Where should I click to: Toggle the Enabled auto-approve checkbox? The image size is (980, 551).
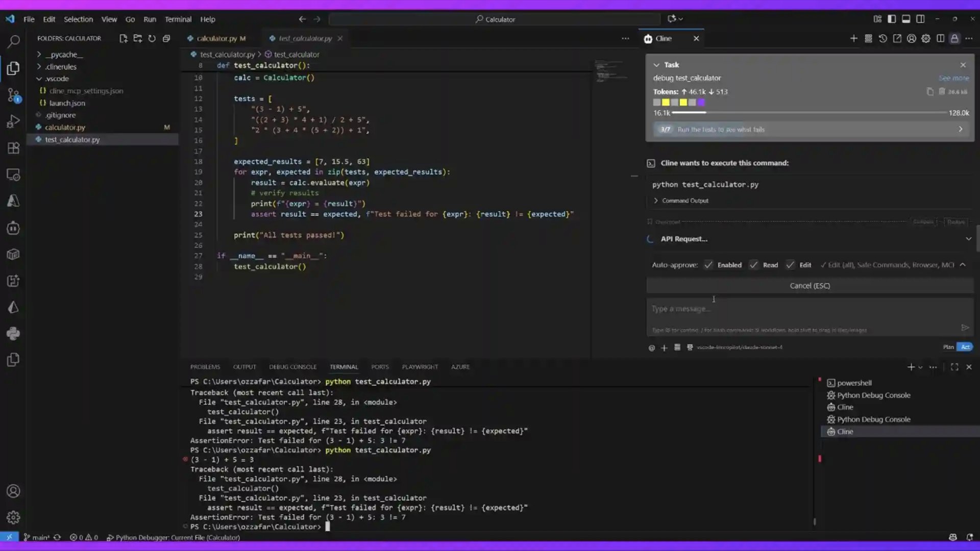pos(708,265)
